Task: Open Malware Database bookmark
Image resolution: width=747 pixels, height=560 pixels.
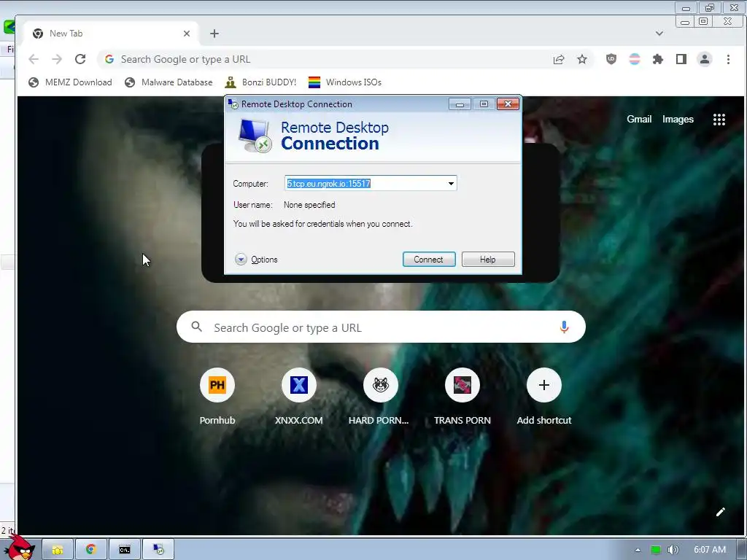Action: (169, 82)
